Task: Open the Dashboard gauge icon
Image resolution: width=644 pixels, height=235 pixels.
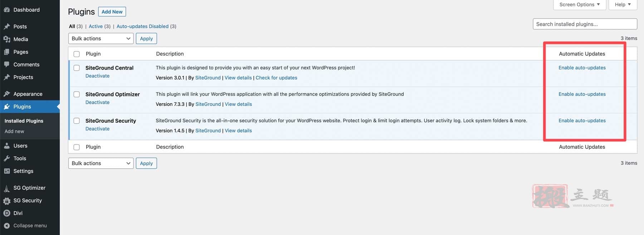Action: (7, 10)
